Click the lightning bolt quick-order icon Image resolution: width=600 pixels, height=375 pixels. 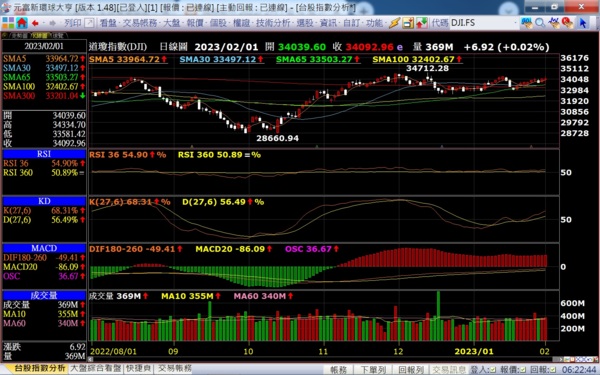point(394,23)
